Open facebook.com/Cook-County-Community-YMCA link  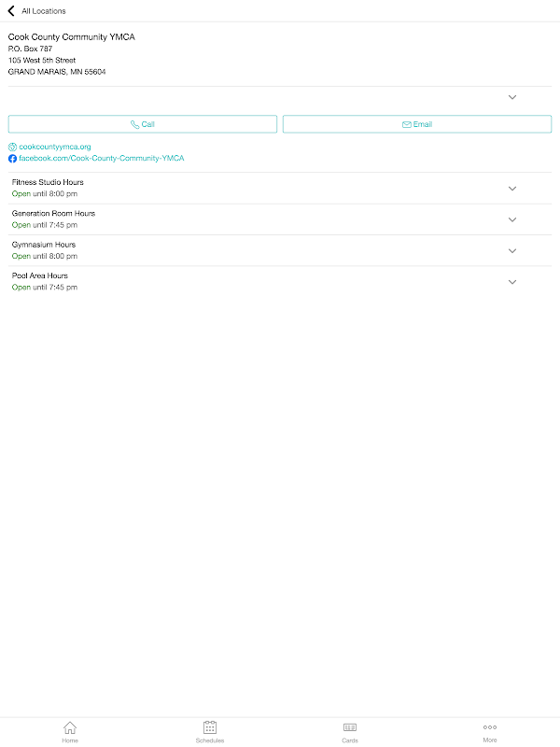(102, 158)
